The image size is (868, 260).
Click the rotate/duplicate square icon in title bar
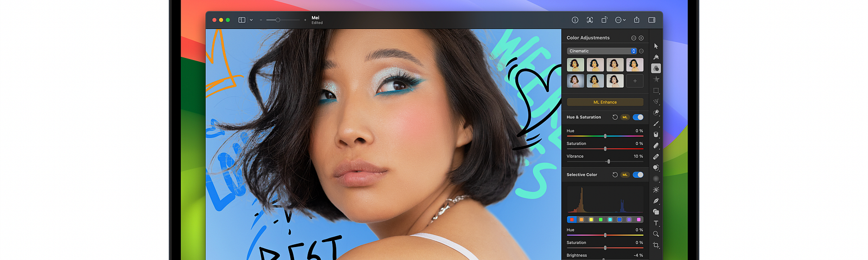tap(604, 20)
